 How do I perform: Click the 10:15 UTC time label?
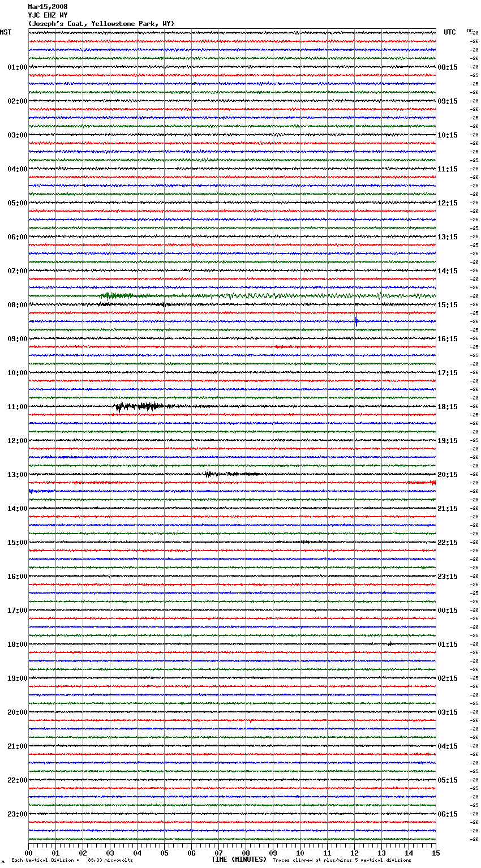pyautogui.click(x=448, y=135)
